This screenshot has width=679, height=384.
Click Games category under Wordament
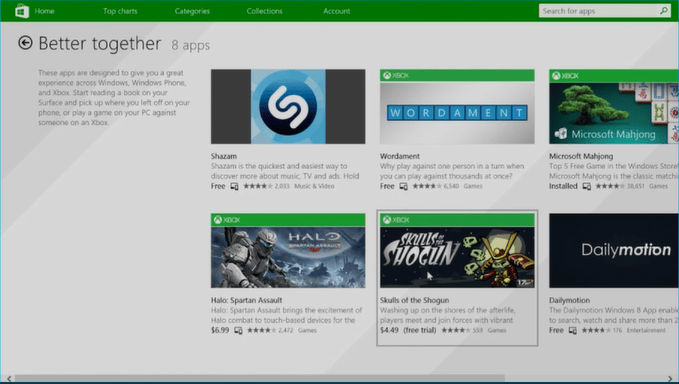tap(473, 186)
